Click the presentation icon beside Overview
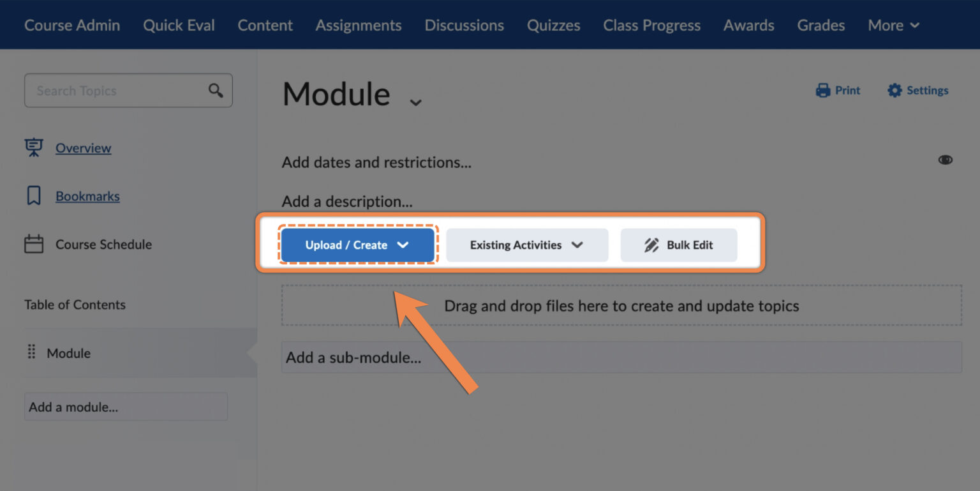The width and height of the screenshot is (980, 491). [x=35, y=147]
